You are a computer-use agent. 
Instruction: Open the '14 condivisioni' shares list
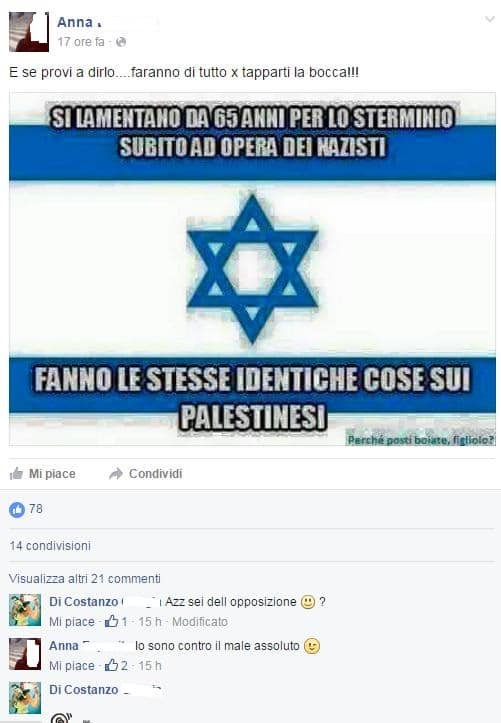pos(50,546)
